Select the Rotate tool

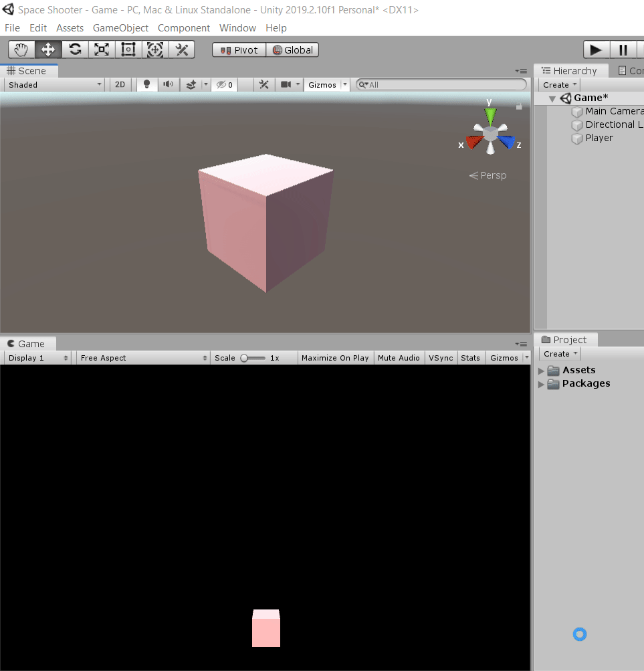75,50
